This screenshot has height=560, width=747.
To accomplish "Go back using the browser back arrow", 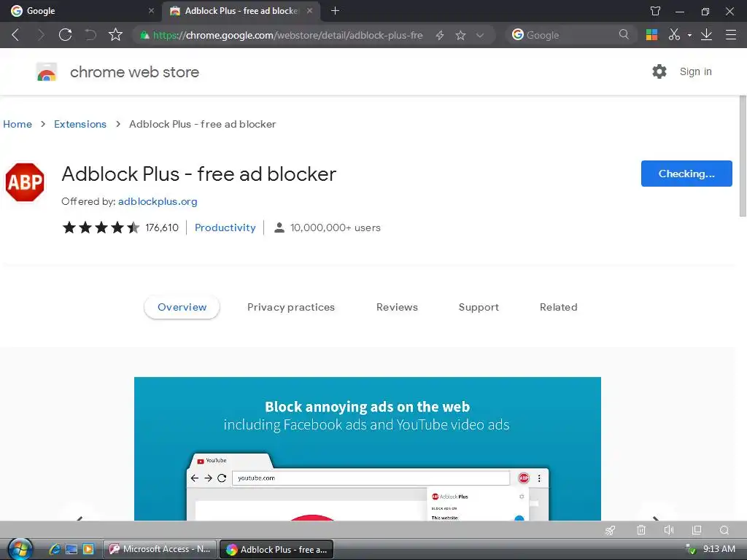I will tap(15, 35).
